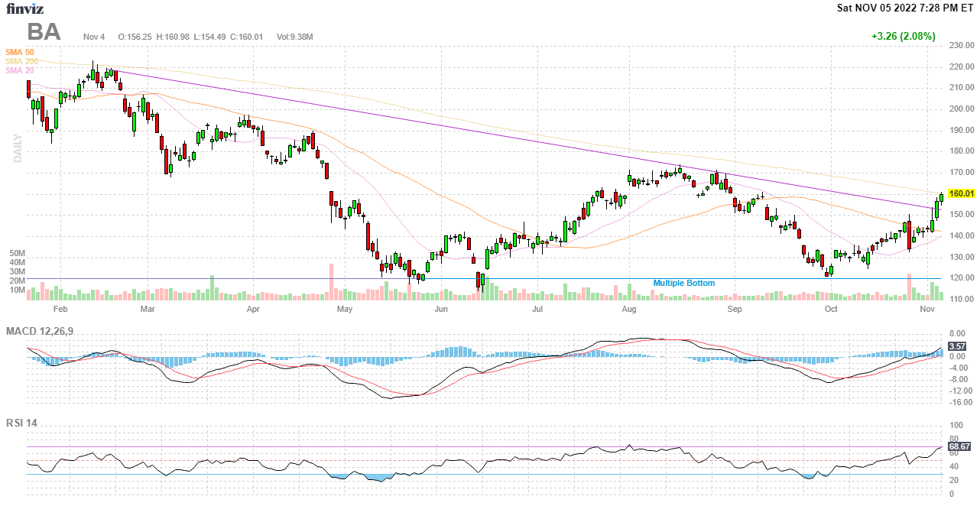980x506 pixels.
Task: Click the 230.00 price axis label
Action: pos(960,46)
